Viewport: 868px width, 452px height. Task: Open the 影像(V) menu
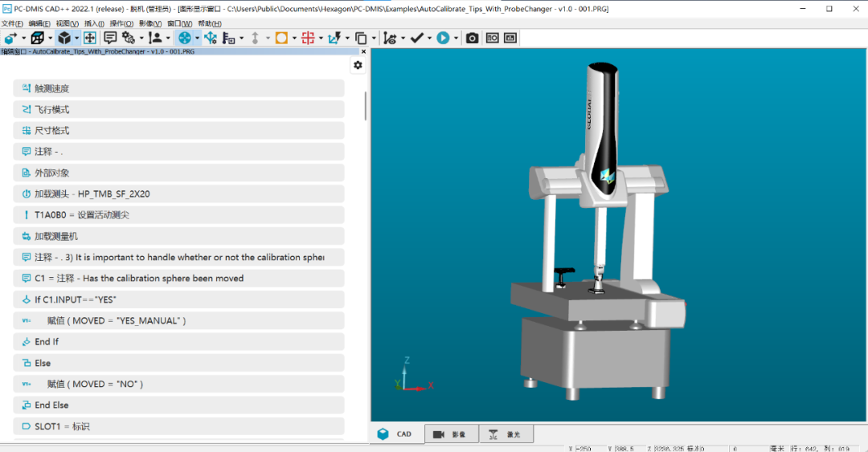[x=150, y=24]
